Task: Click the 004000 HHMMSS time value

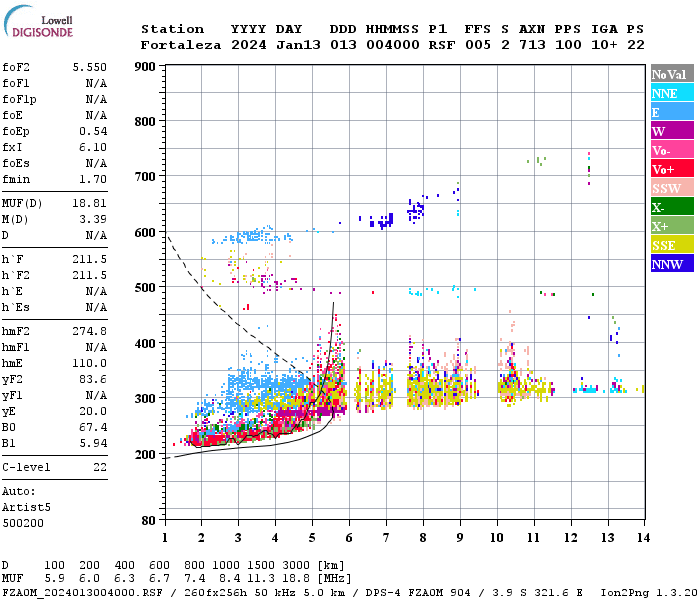Action: pos(393,45)
